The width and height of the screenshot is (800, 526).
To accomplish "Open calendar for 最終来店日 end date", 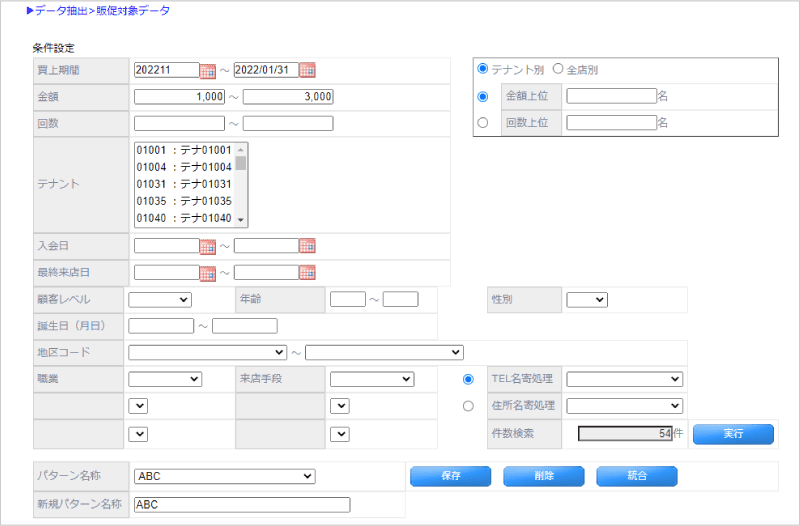I will pos(308,272).
